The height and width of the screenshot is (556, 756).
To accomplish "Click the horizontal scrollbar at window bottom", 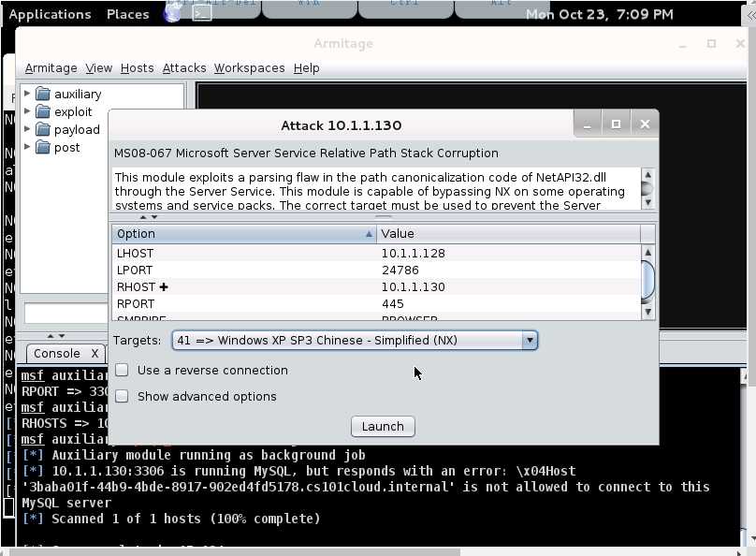I will [235, 551].
